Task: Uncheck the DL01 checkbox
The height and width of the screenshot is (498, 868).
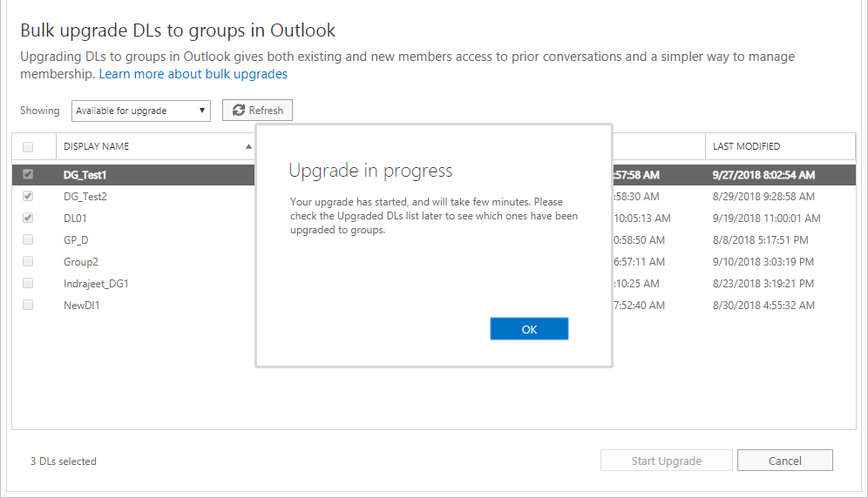Action: pos(28,218)
